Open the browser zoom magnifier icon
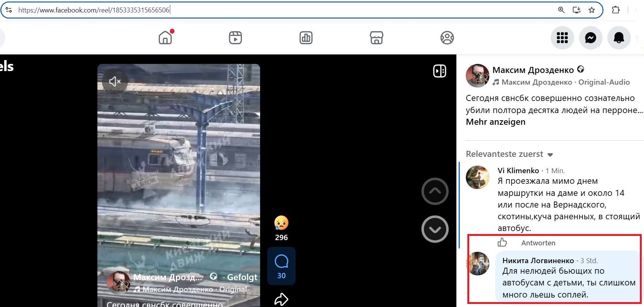The height and width of the screenshot is (307, 644). 561,10
